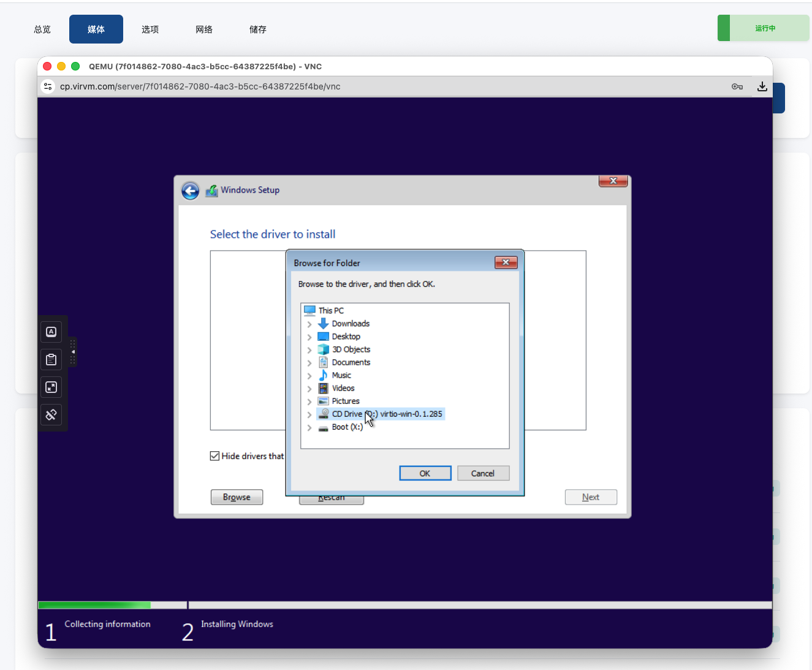The image size is (812, 670).
Task: Click OK in Browse for Folder
Action: 425,473
